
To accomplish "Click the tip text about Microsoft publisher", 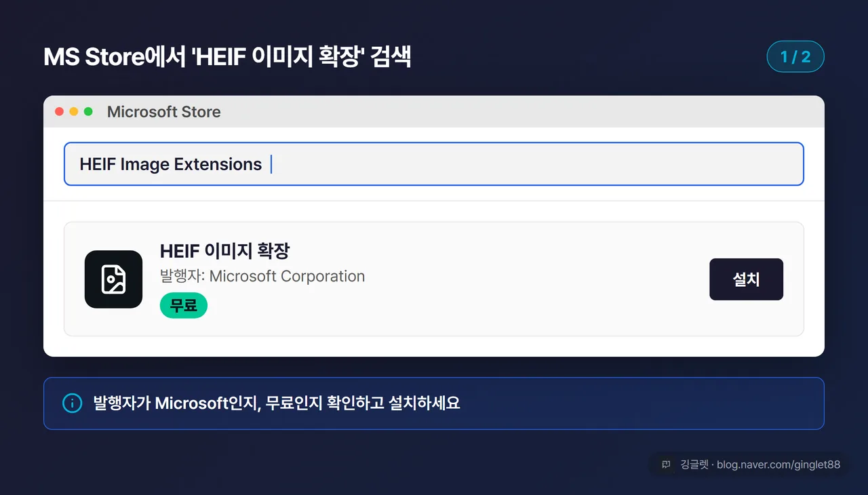I will pyautogui.click(x=277, y=403).
